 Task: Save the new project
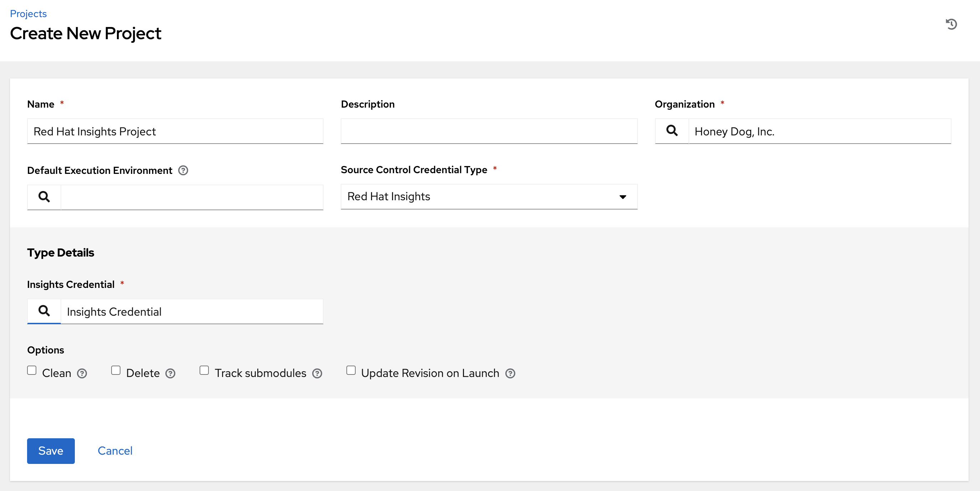(x=51, y=451)
